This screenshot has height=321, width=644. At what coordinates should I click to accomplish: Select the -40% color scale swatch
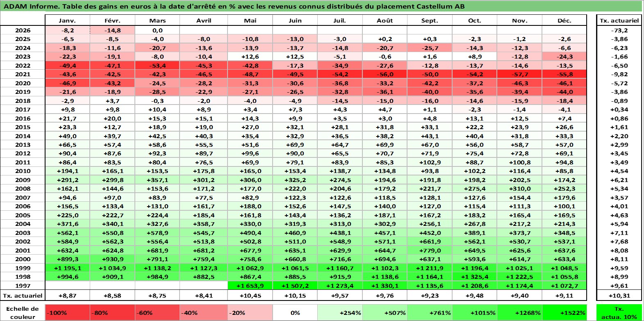click(204, 313)
